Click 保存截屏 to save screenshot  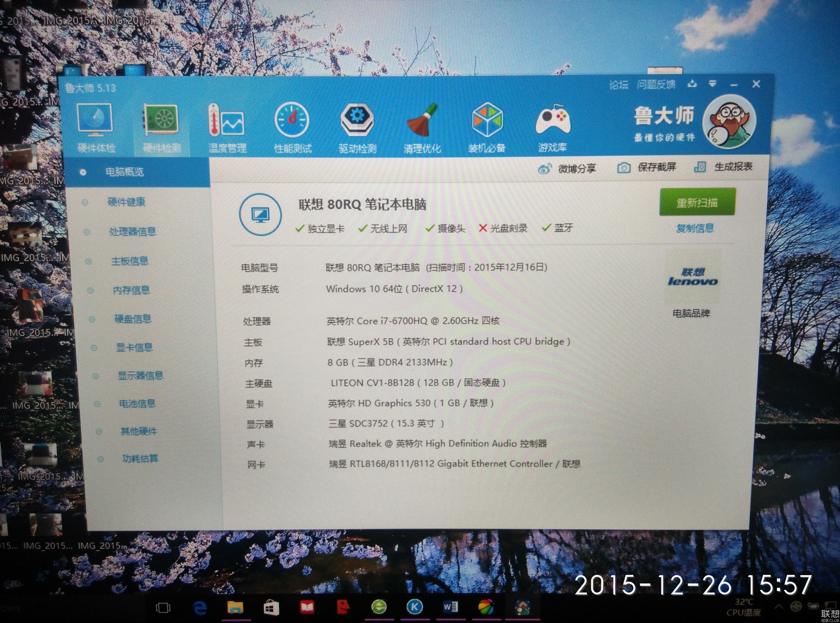tap(647, 167)
